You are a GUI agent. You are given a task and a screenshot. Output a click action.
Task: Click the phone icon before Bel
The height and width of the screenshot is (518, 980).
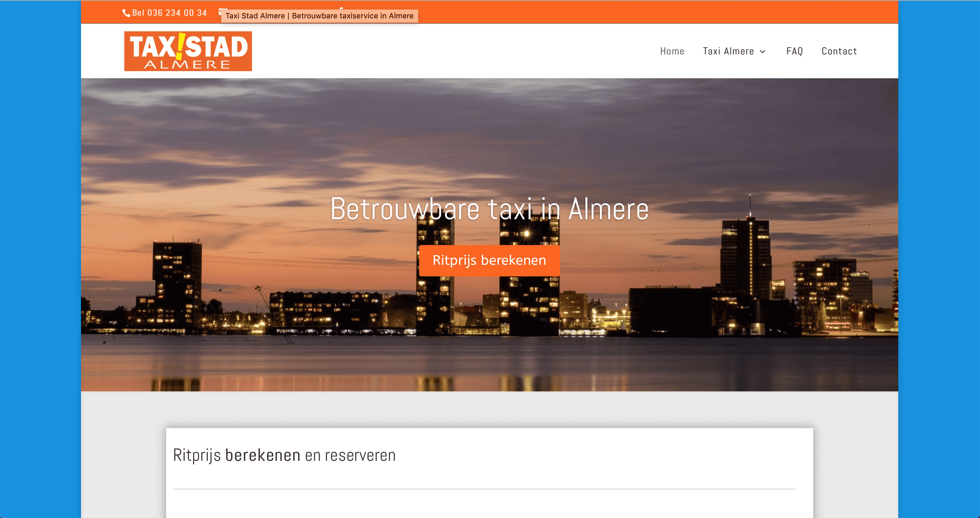(x=126, y=13)
